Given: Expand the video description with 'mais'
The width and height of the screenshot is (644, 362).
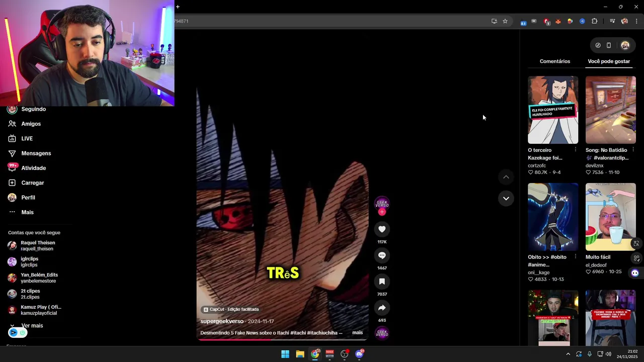Looking at the screenshot, I should point(357,332).
